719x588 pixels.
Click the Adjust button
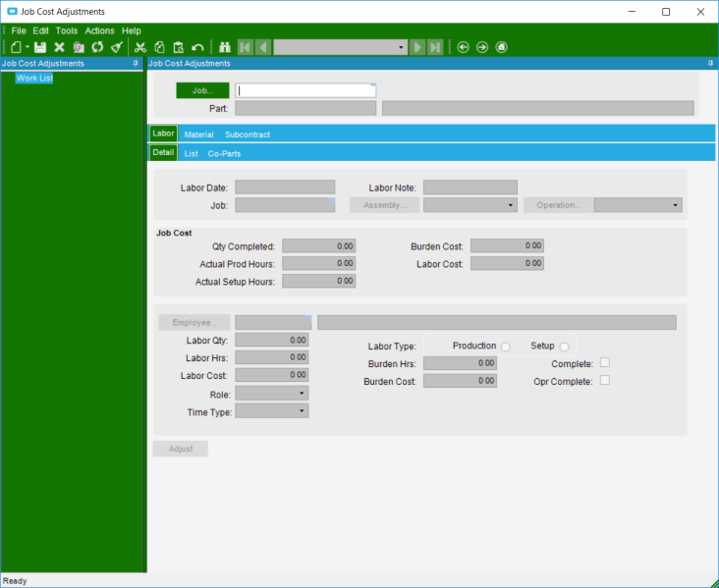[180, 449]
